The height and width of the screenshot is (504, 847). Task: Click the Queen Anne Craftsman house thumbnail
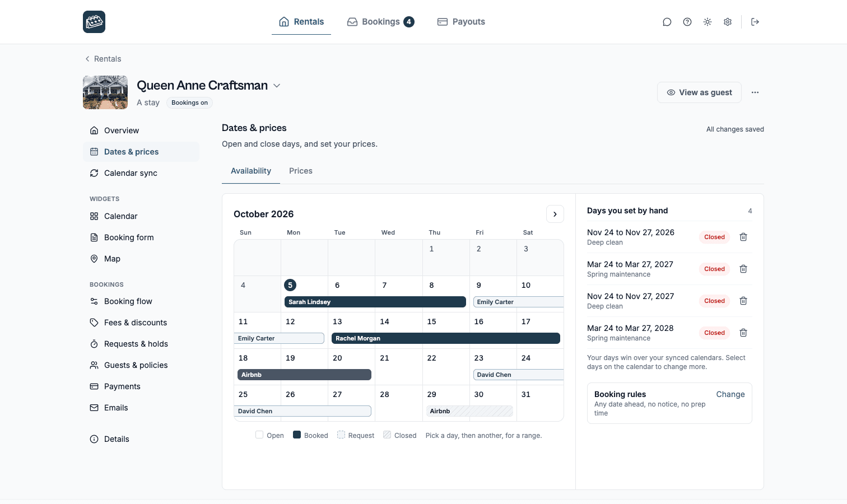click(105, 92)
